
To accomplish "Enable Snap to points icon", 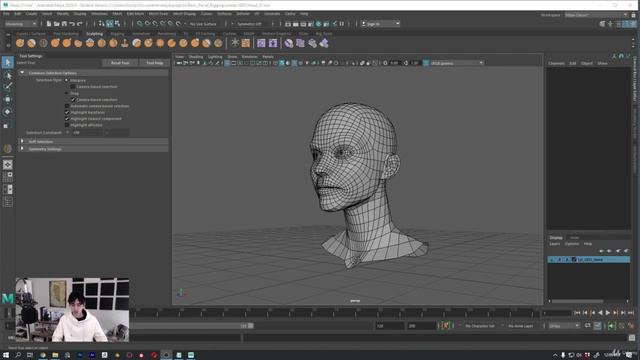I will [x=155, y=24].
